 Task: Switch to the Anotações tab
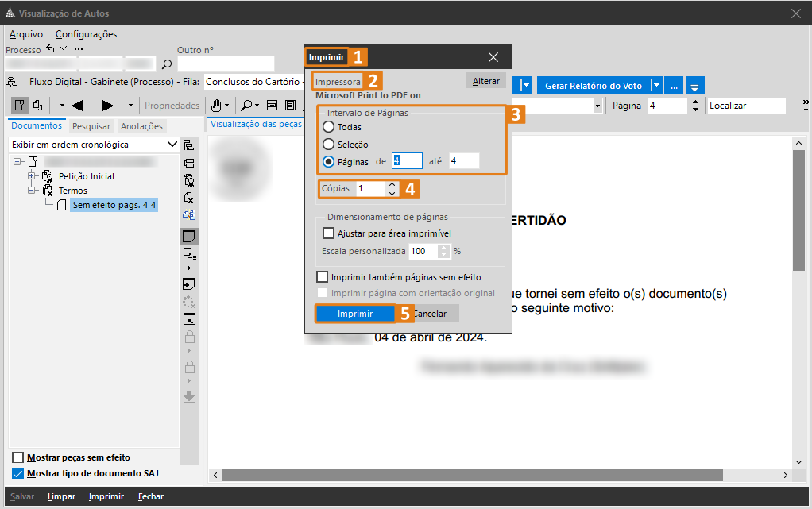[142, 126]
